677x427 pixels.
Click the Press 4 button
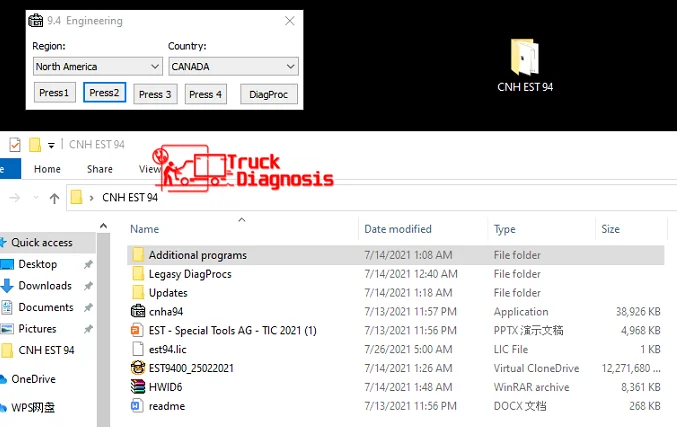206,94
